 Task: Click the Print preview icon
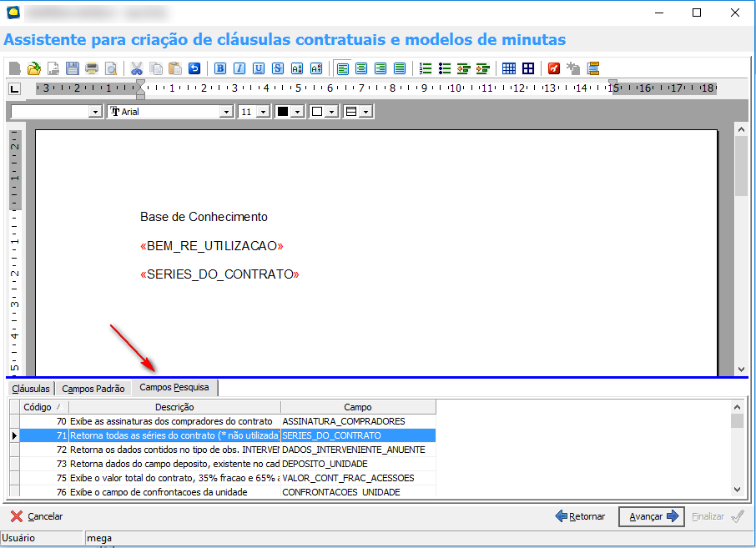pos(111,68)
